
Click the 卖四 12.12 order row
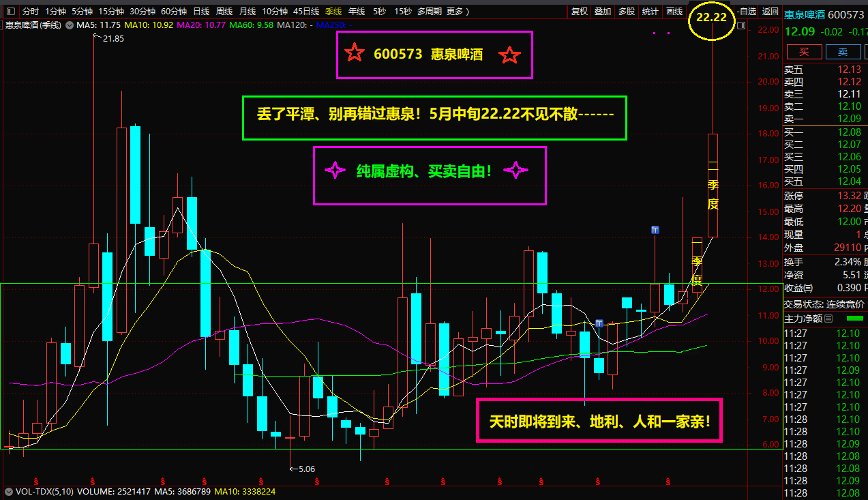[x=824, y=82]
